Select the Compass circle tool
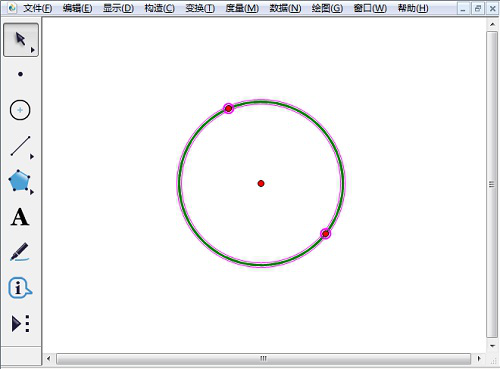 (20, 110)
